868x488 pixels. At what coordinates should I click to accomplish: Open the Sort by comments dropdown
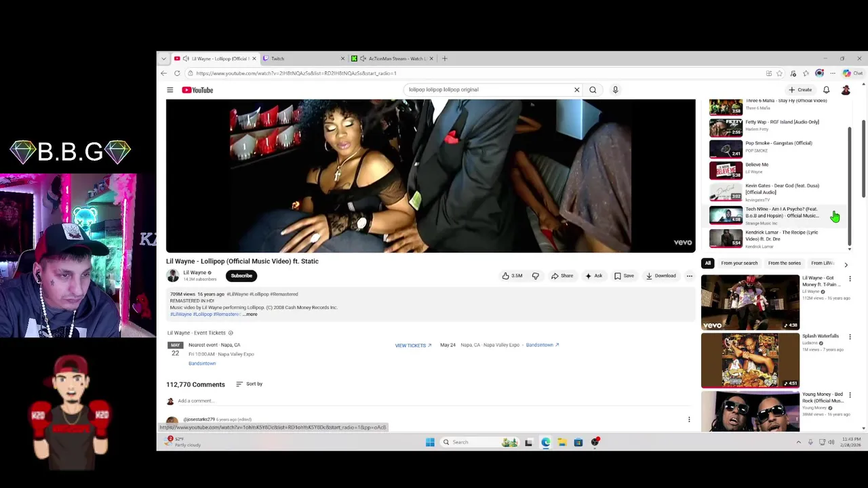249,384
